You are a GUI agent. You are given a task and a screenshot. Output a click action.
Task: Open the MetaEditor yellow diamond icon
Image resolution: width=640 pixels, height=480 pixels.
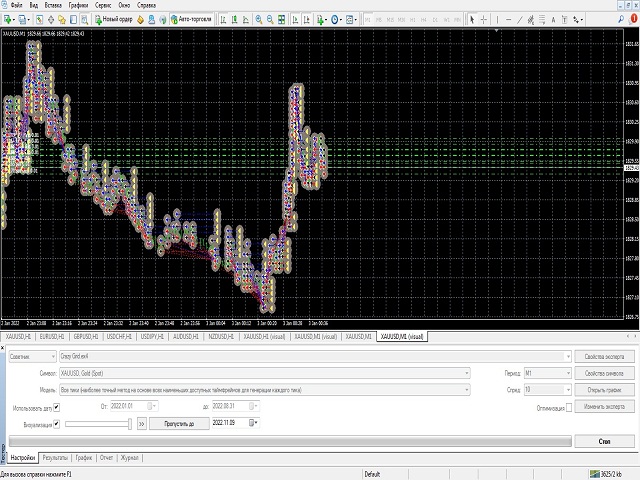point(140,19)
